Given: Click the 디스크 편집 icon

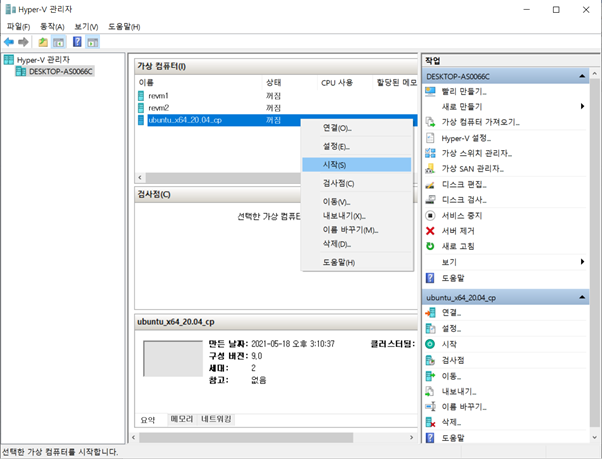Looking at the screenshot, I should click(x=430, y=185).
